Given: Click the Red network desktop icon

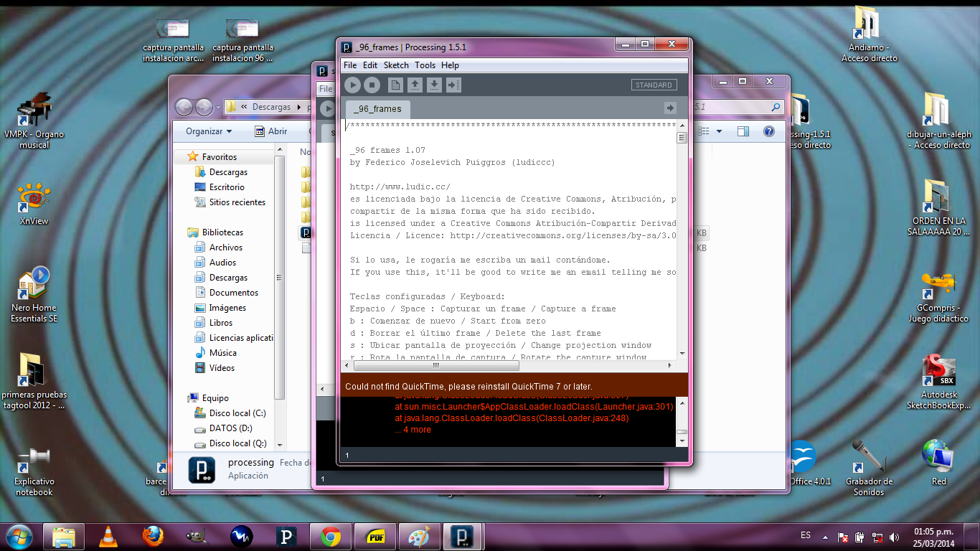Looking at the screenshot, I should point(938,463).
